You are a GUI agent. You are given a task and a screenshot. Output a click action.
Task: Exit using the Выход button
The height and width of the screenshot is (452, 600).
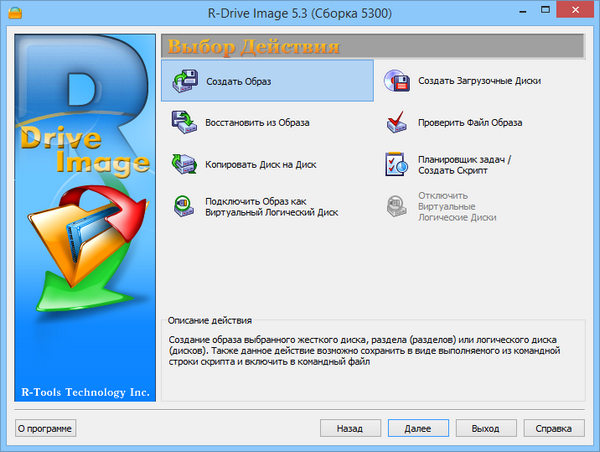pyautogui.click(x=485, y=428)
